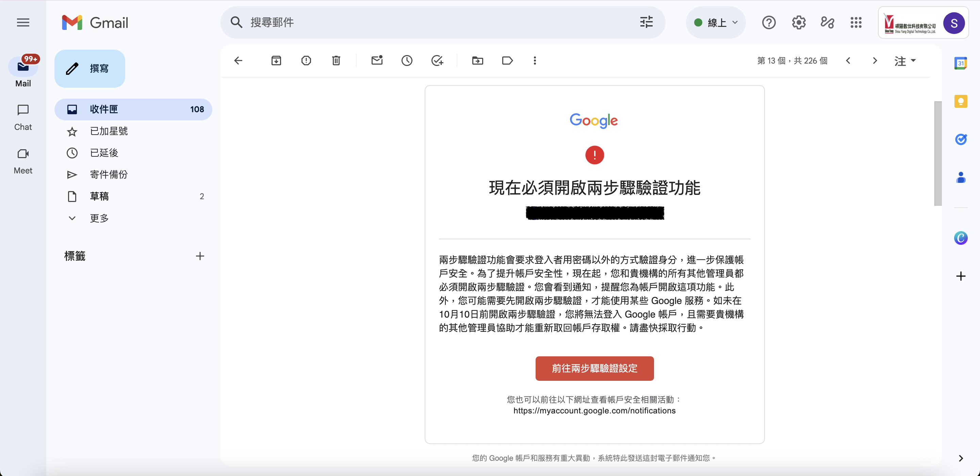Mark the email as unread
Screen dimensions: 980x476
(377, 61)
